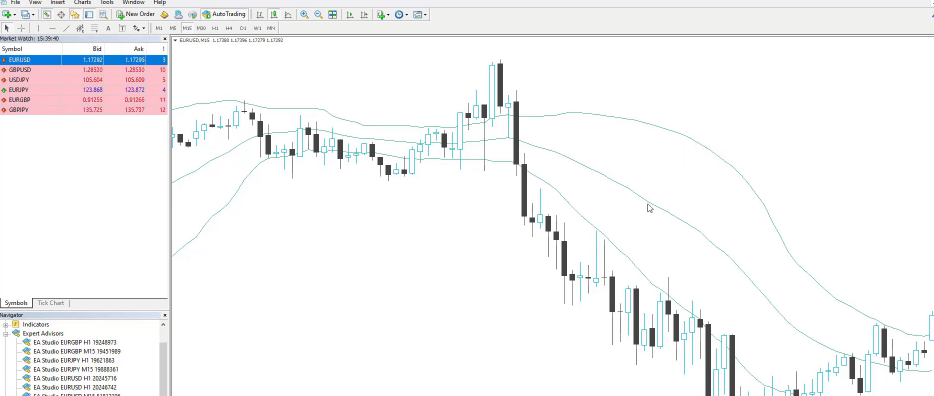
Task: Tile chart windows with the grid icon
Action: 332,14
